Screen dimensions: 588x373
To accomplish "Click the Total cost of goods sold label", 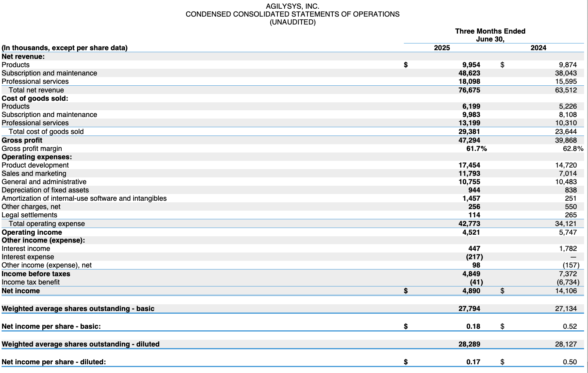I will (46, 132).
